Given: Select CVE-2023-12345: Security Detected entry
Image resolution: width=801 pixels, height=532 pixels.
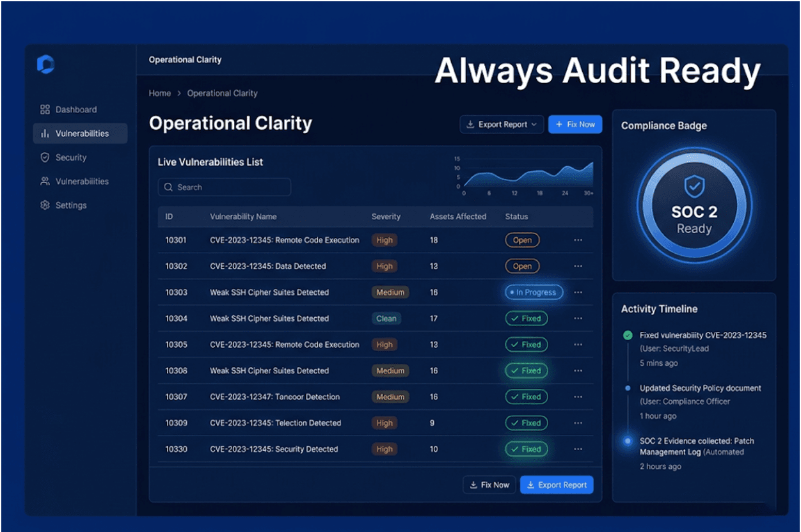Looking at the screenshot, I should [x=274, y=450].
